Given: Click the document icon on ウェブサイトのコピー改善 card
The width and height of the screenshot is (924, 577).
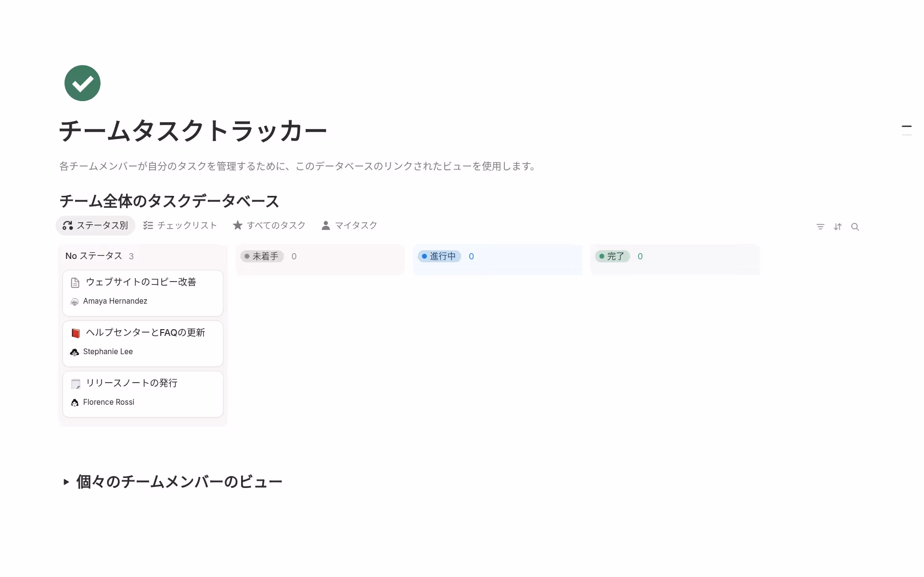Looking at the screenshot, I should pyautogui.click(x=75, y=282).
